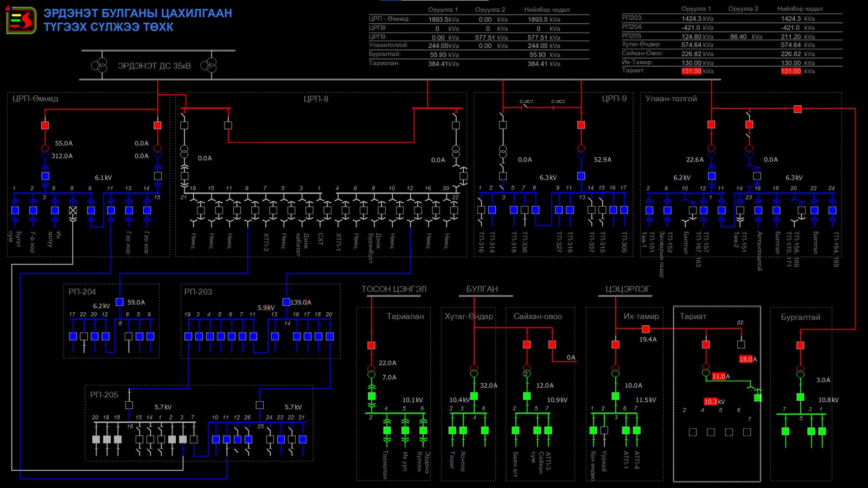The image size is (868, 488).
Task: Select Бургалтай transformer above 3.0A reading
Action: pos(800,371)
